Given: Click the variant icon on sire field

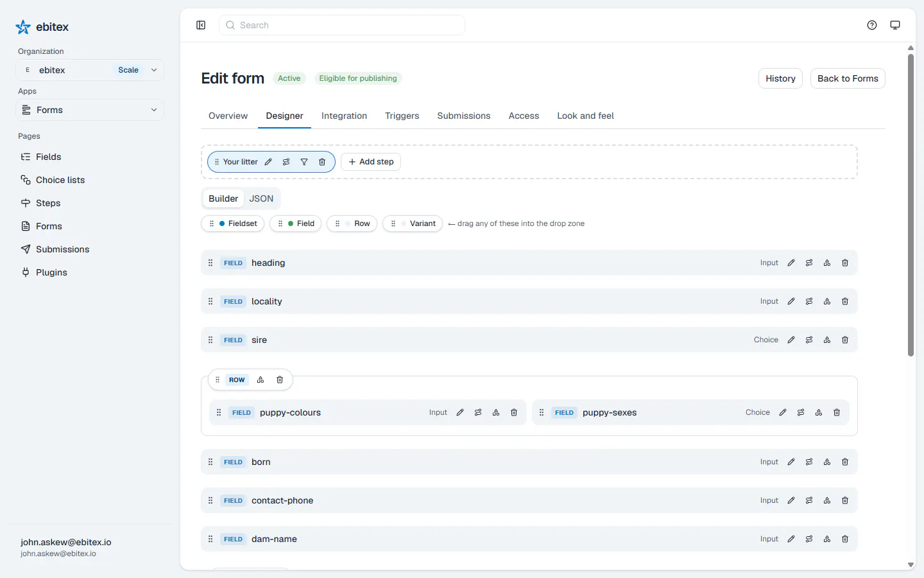Looking at the screenshot, I should coord(827,340).
